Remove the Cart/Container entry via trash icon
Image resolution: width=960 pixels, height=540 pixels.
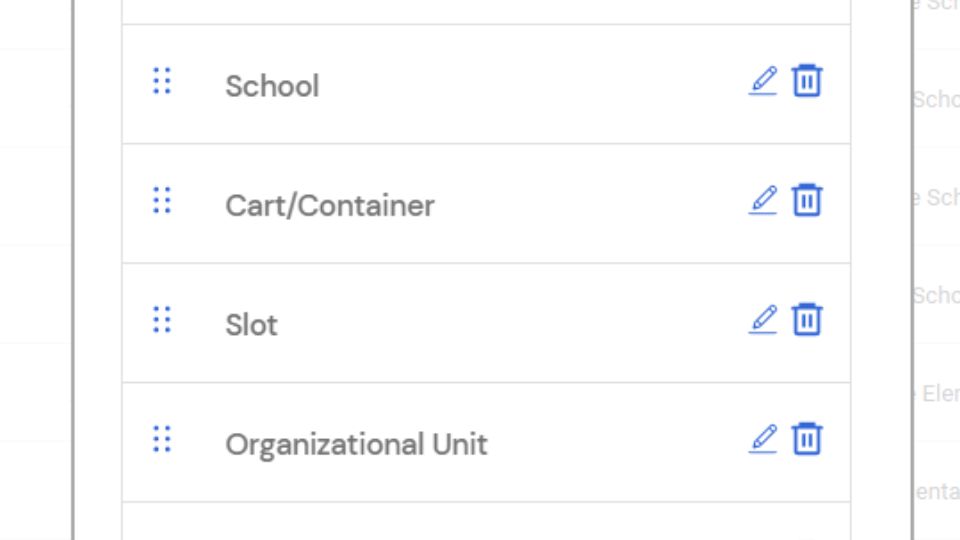click(x=807, y=200)
